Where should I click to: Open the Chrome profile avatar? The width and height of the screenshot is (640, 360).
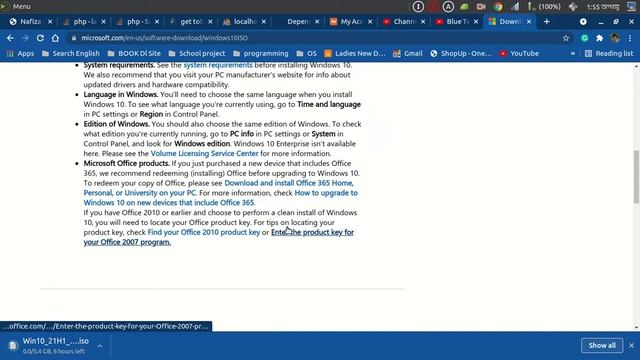click(x=615, y=38)
